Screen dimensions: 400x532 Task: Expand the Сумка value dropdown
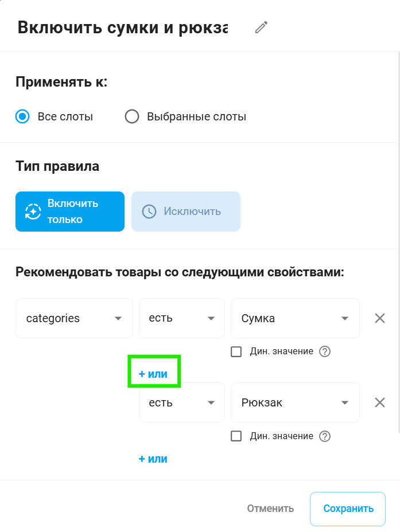click(x=295, y=318)
